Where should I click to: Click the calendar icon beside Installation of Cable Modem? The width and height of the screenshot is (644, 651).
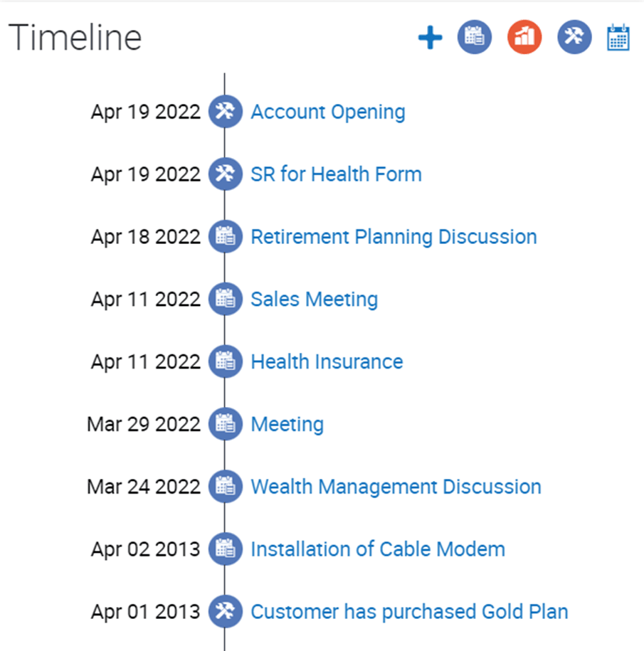coord(225,549)
